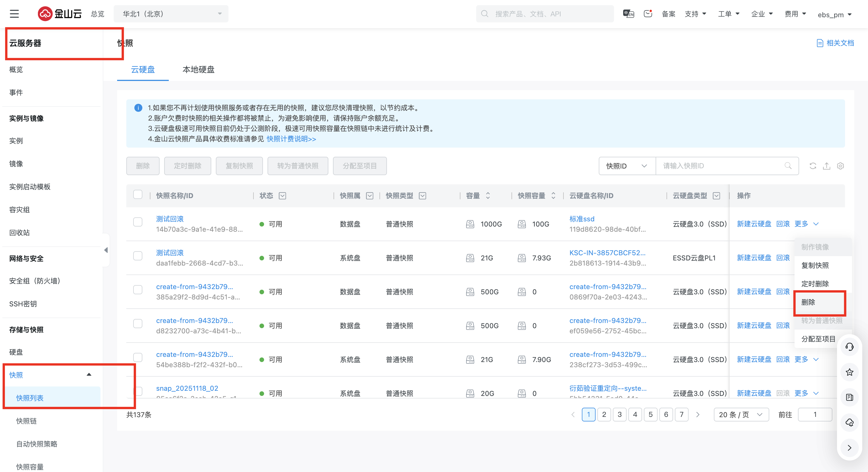Screen dimensions: 868x472
Task: Click the favorites star floating icon
Action: 849,372
